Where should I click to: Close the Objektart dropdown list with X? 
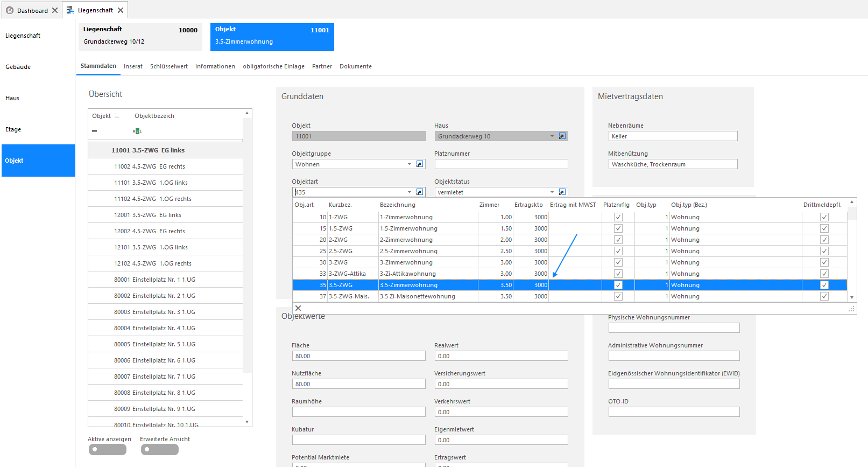click(298, 308)
